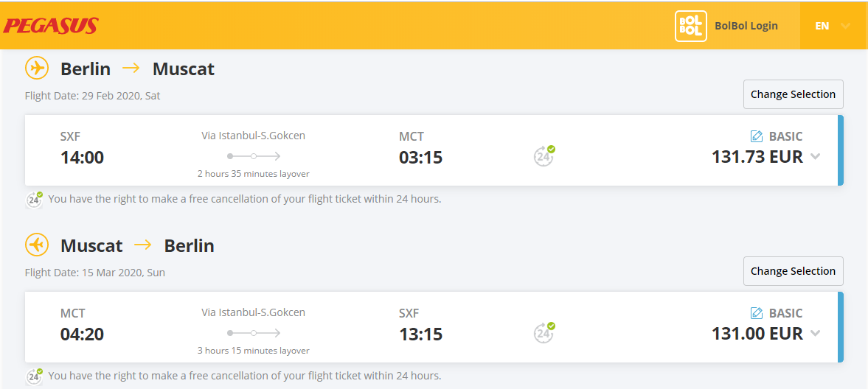
Task: Click the returning plane icon beside Muscat
Action: 37,245
